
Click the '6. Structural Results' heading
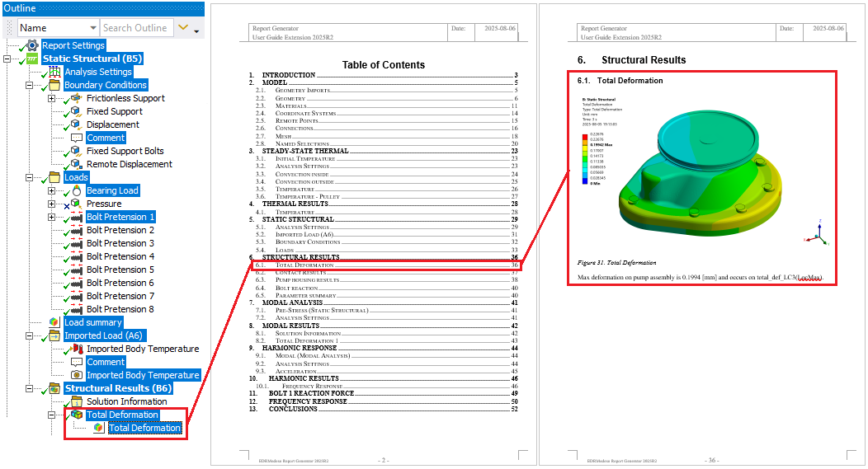tap(632, 59)
